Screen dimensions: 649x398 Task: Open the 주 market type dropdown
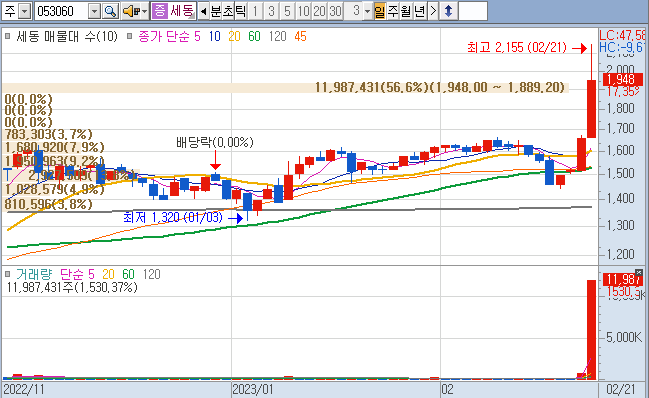pos(25,11)
